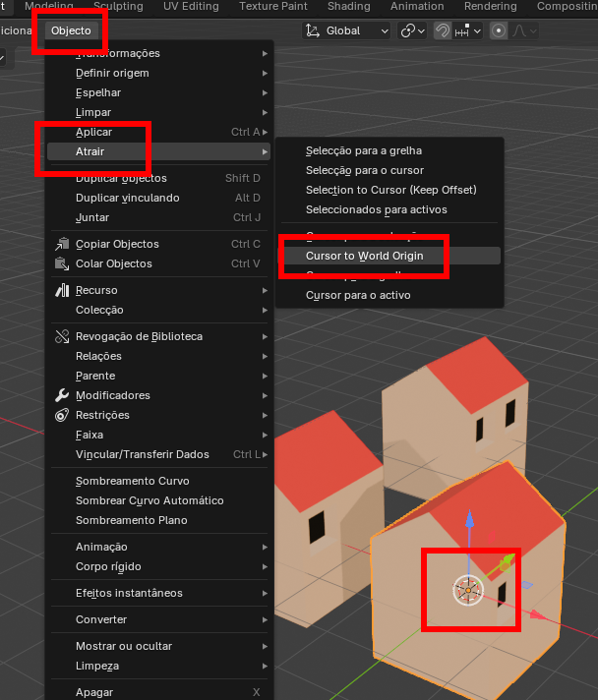
Task: Choose Cursor para o activo
Action: (389, 295)
